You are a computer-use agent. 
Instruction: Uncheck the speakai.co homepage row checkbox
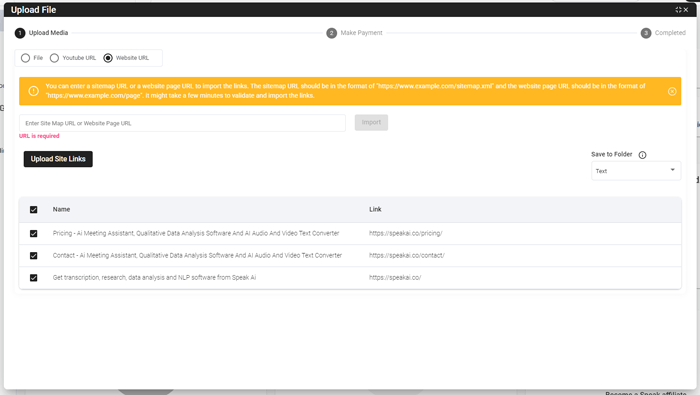[33, 278]
